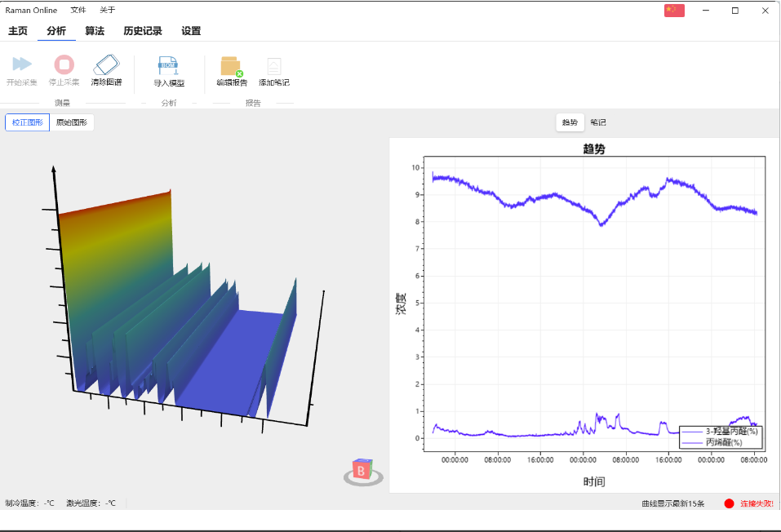This screenshot has height=532, width=781.
Task: Open the 编辑报告 folder icon
Action: [231, 67]
